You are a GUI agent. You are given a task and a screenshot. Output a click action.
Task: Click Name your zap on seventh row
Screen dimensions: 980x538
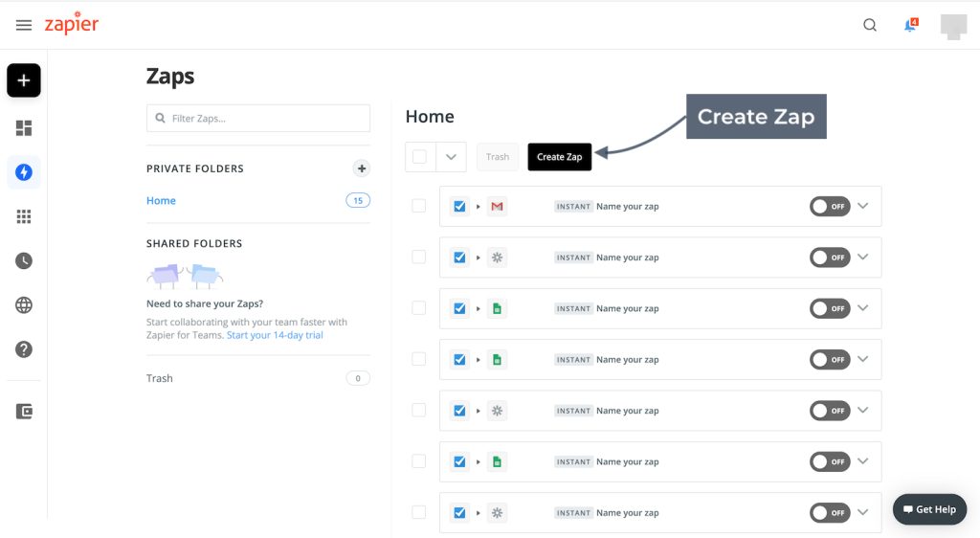pyautogui.click(x=628, y=513)
